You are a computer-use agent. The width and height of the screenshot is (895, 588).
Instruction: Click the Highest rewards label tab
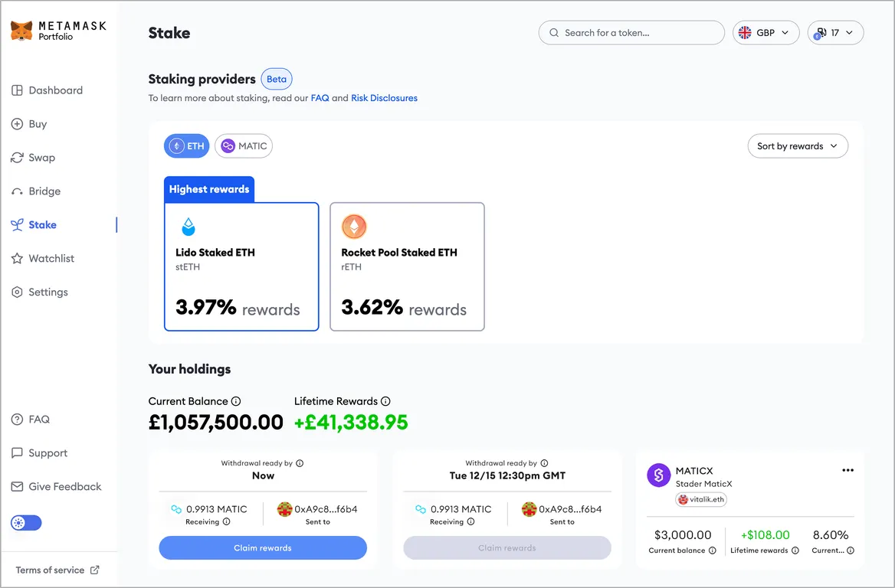[209, 189]
